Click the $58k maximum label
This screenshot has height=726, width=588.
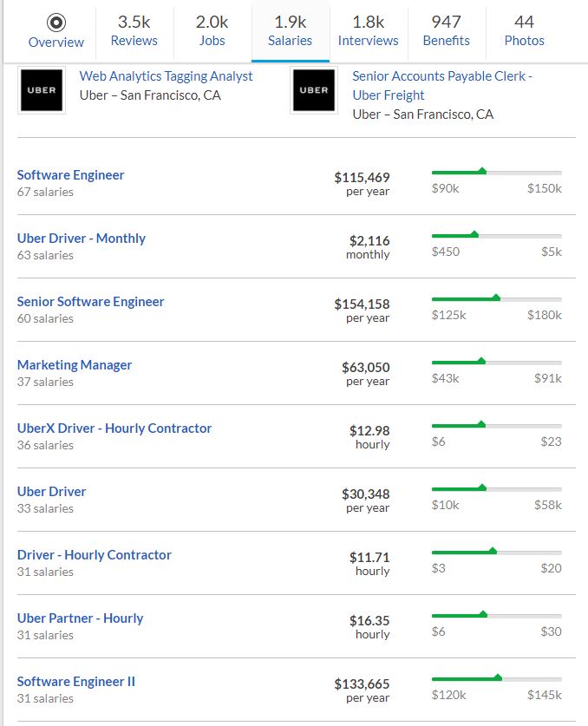tap(548, 505)
